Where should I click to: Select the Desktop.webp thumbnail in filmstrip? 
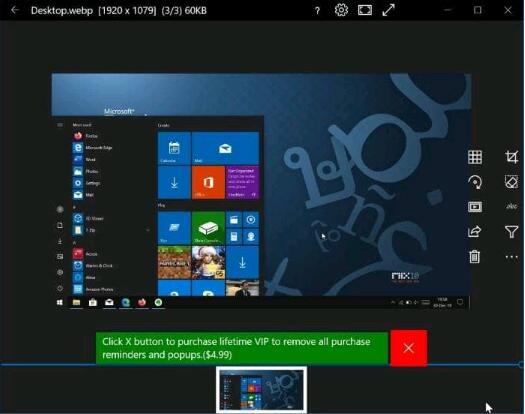[x=261, y=390]
